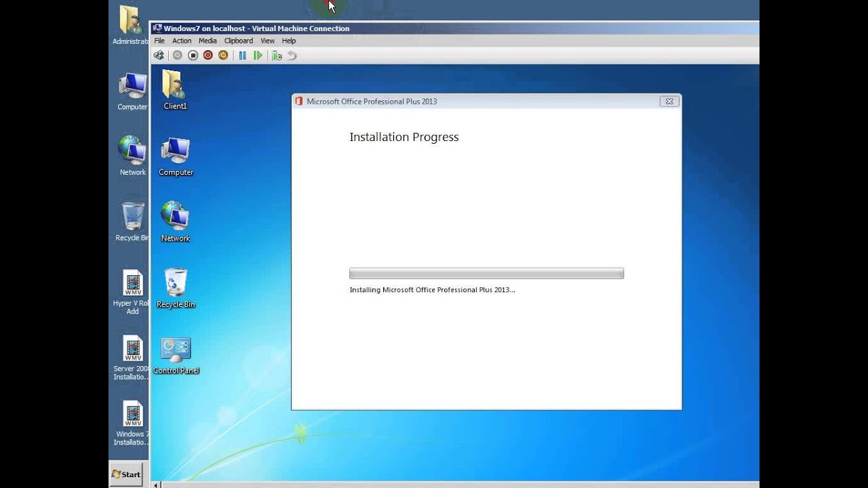Click the grey Start VM power icon
The height and width of the screenshot is (488, 868).
pyautogui.click(x=178, y=56)
